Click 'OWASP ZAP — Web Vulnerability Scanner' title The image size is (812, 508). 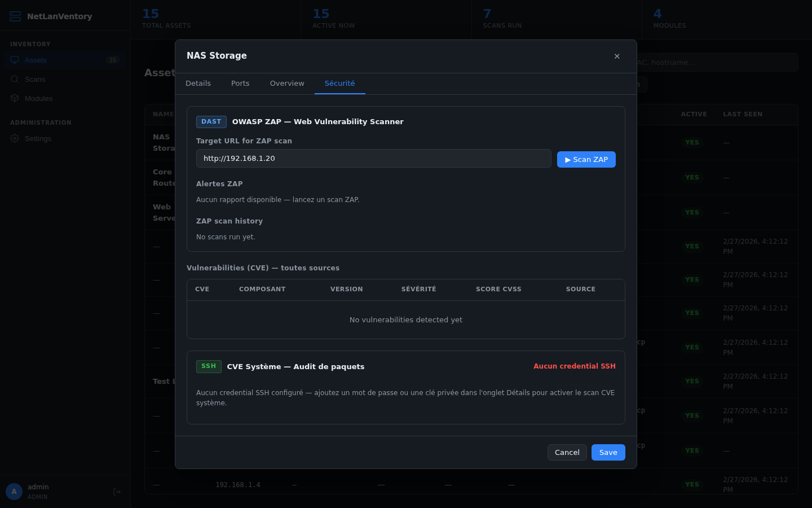(318, 122)
